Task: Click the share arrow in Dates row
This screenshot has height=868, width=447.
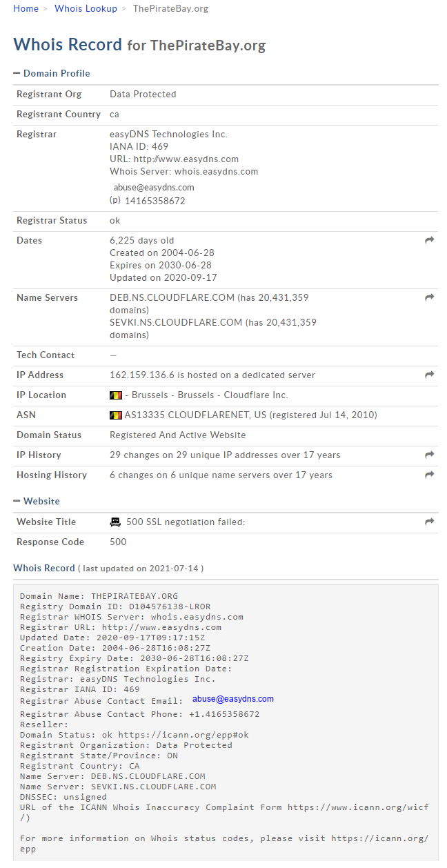Action: pyautogui.click(x=429, y=240)
